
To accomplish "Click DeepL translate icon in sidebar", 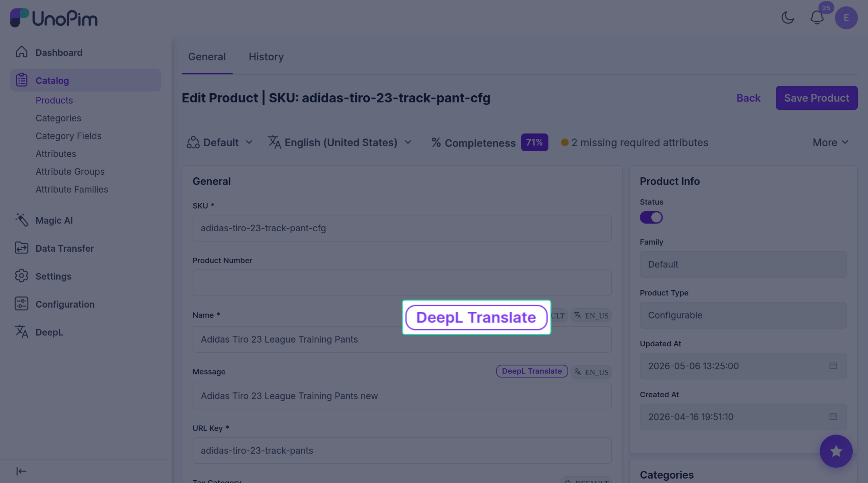I will [x=22, y=332].
